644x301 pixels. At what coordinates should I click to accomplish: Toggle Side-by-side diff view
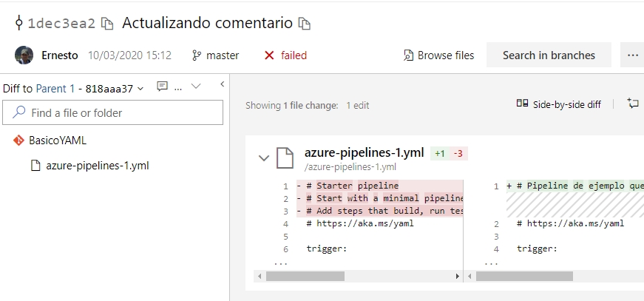(558, 104)
